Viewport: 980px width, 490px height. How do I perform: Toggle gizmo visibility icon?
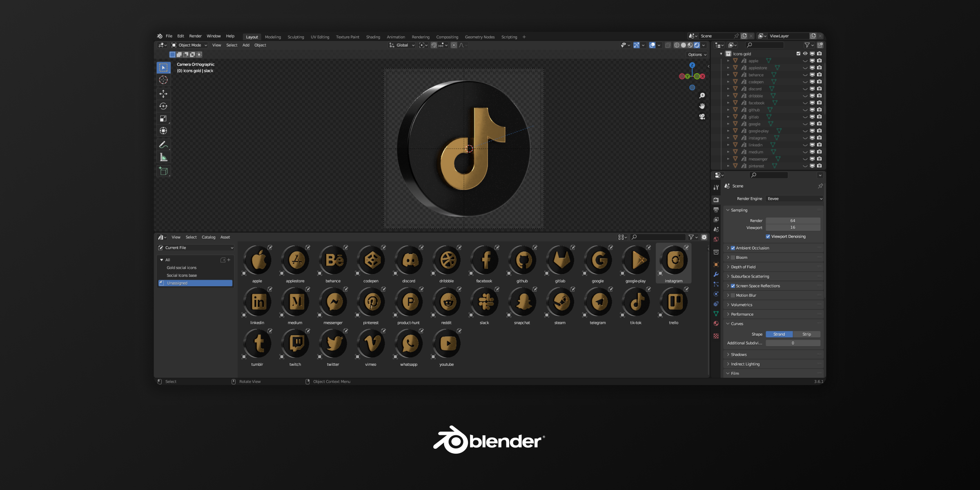[636, 45]
